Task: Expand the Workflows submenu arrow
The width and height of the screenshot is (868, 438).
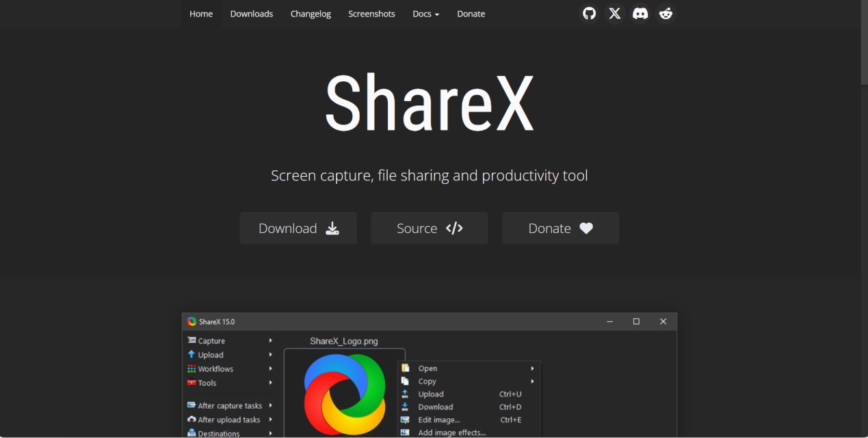Action: point(271,369)
